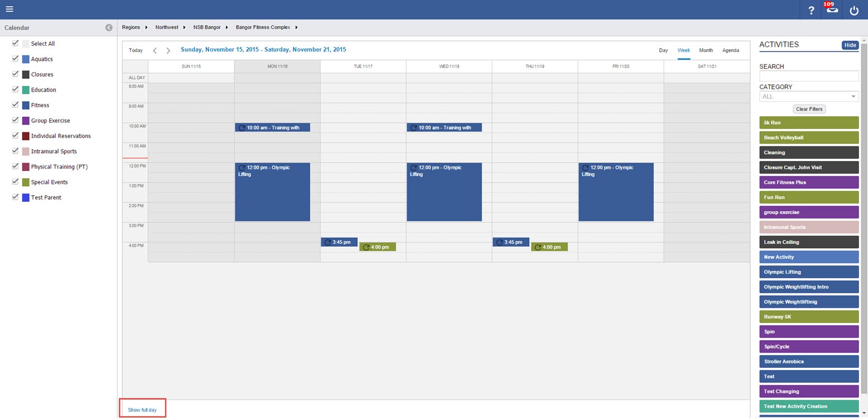868x418 pixels.
Task: Go to next week arrow
Action: coord(168,50)
